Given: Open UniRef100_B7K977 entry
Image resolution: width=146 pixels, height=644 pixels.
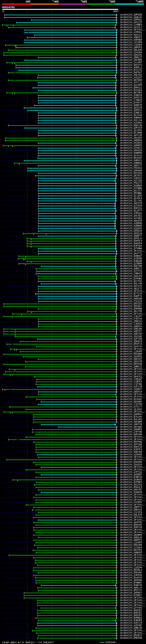Looking at the screenshot, I should click(x=131, y=103).
